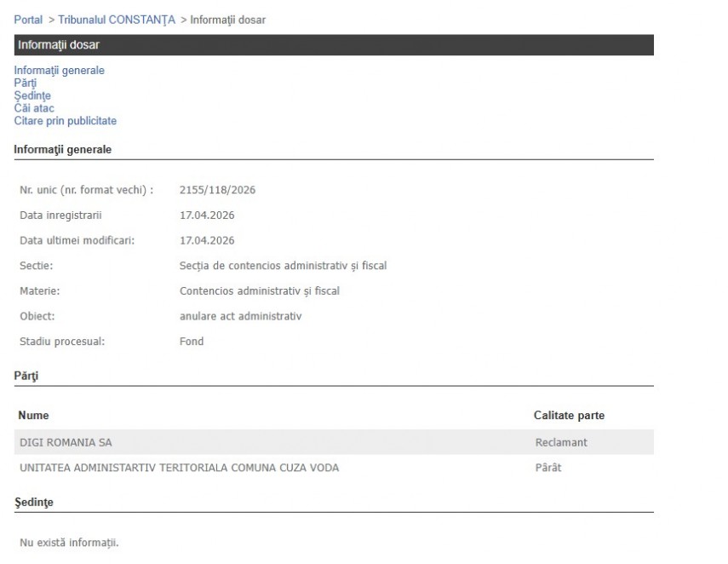Click the Portal breadcrumb link
Screen dimensions: 728x564
[28, 20]
